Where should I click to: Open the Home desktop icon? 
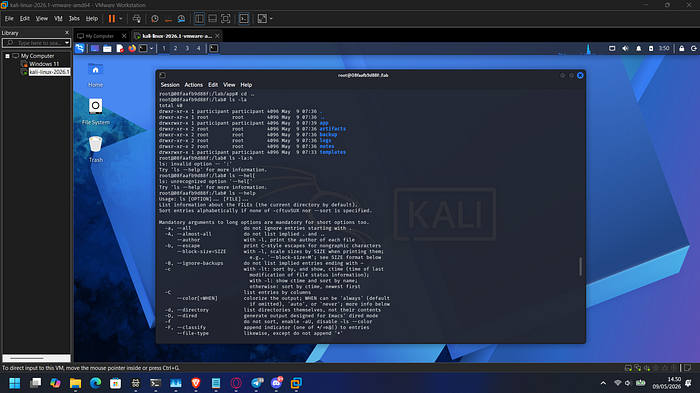95,75
